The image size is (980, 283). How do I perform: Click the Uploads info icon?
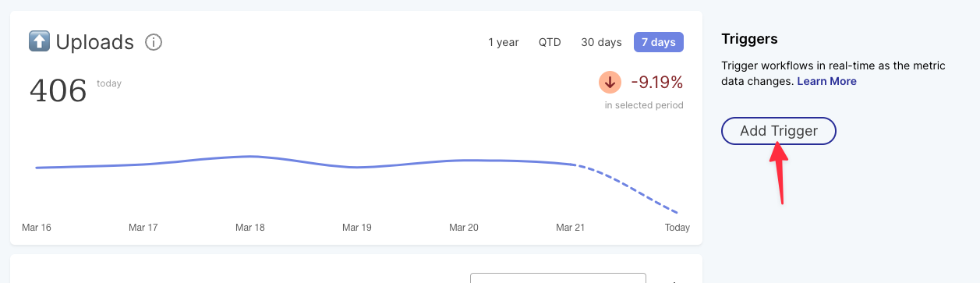154,42
